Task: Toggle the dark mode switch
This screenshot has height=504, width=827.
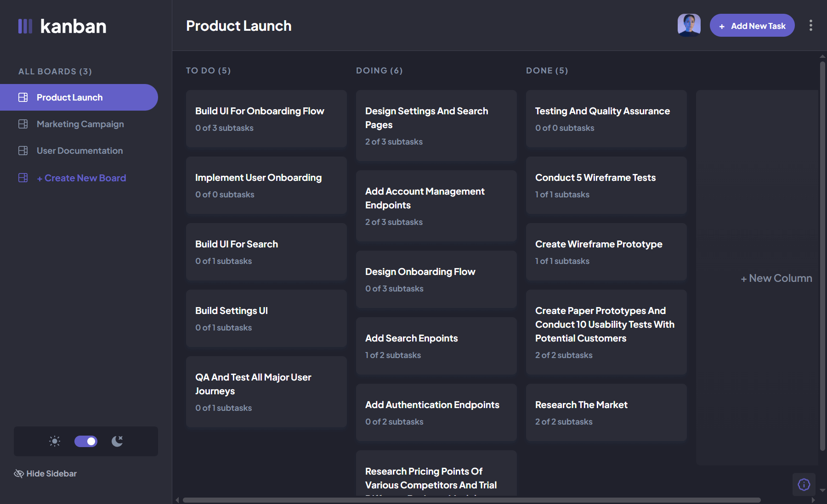Action: (85, 441)
